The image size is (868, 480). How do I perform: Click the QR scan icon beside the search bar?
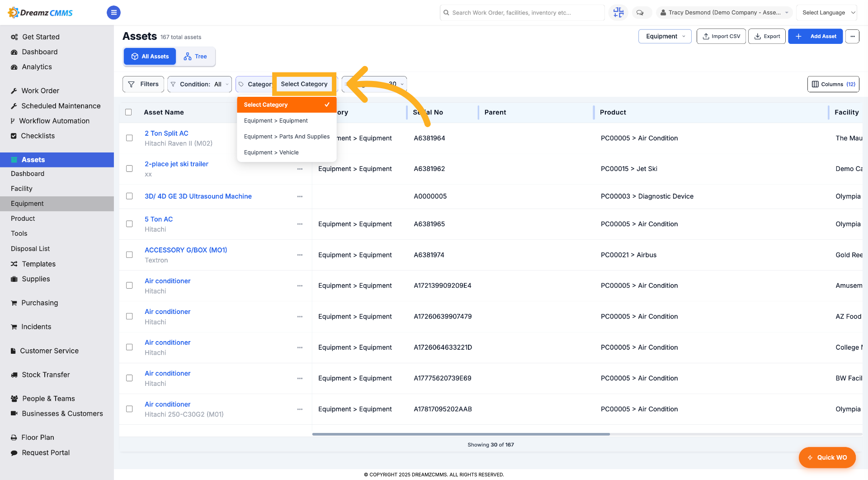point(618,13)
